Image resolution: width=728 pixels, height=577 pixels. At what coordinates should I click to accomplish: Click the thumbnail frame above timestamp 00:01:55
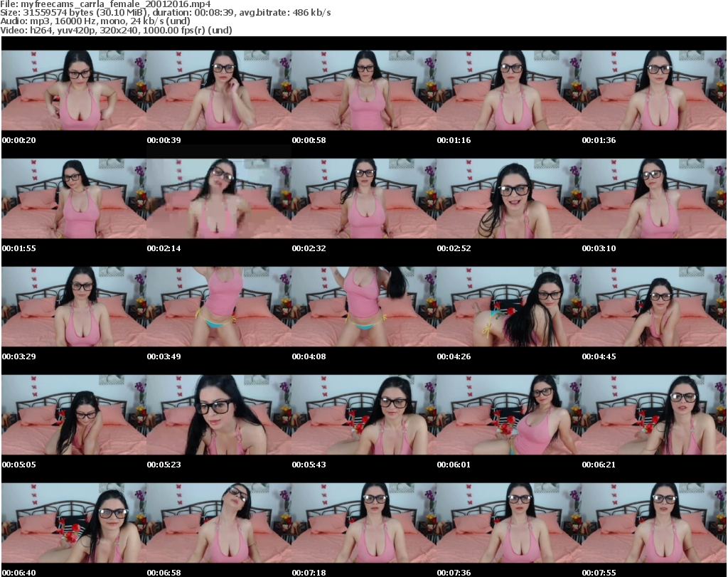[x=74, y=198]
